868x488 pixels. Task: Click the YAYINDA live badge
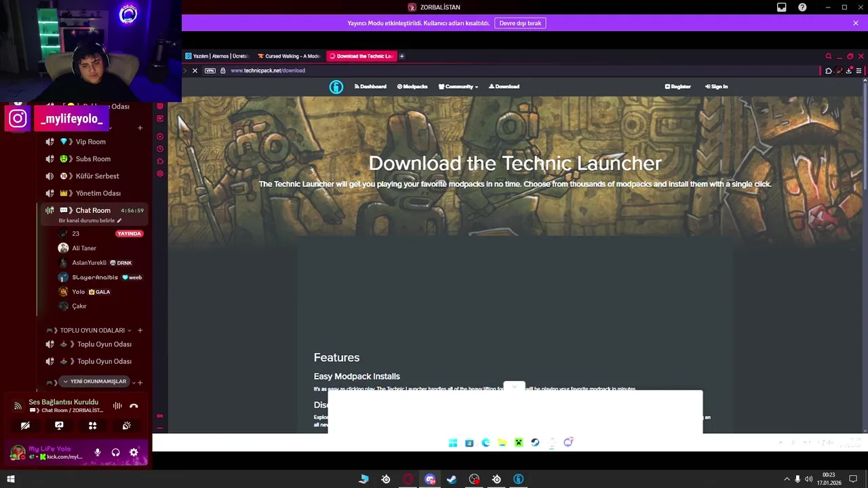point(129,234)
